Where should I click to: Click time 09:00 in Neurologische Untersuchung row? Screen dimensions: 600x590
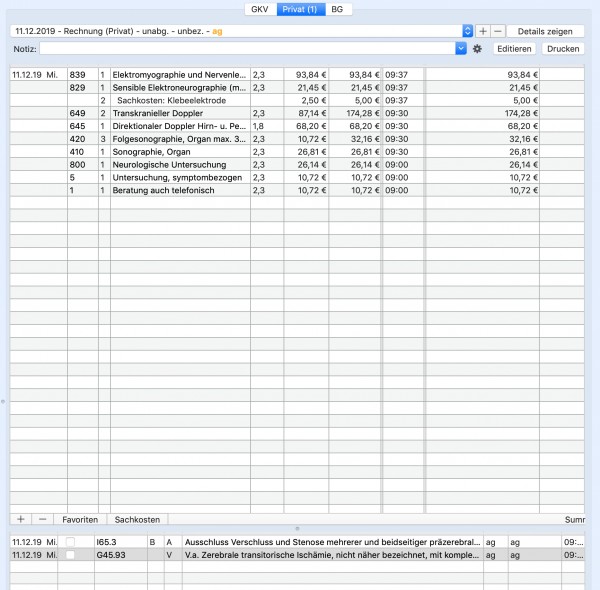396,165
